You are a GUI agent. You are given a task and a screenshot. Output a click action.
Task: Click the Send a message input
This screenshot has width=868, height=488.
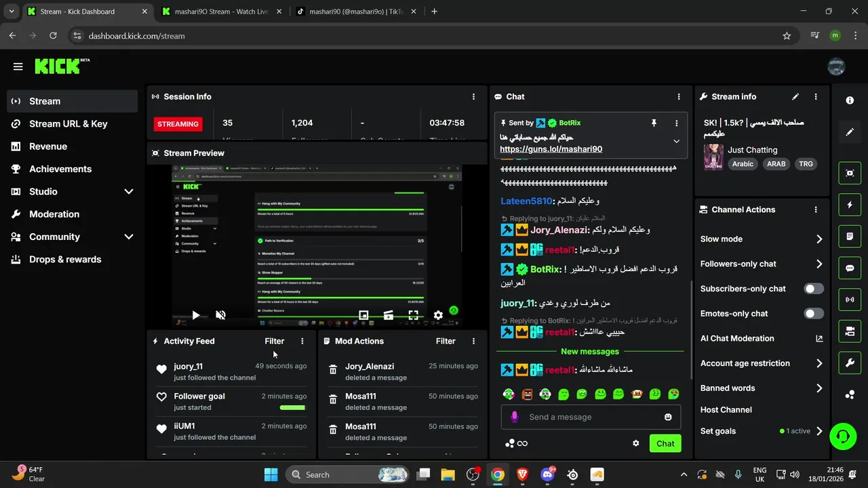591,417
